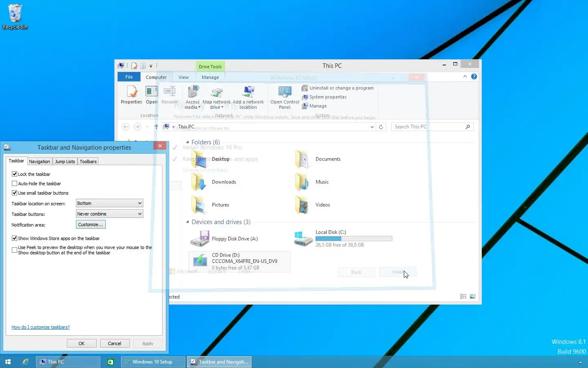Click the Help question mark icon
Image resolution: width=588 pixels, height=368 pixels.
tap(474, 76)
